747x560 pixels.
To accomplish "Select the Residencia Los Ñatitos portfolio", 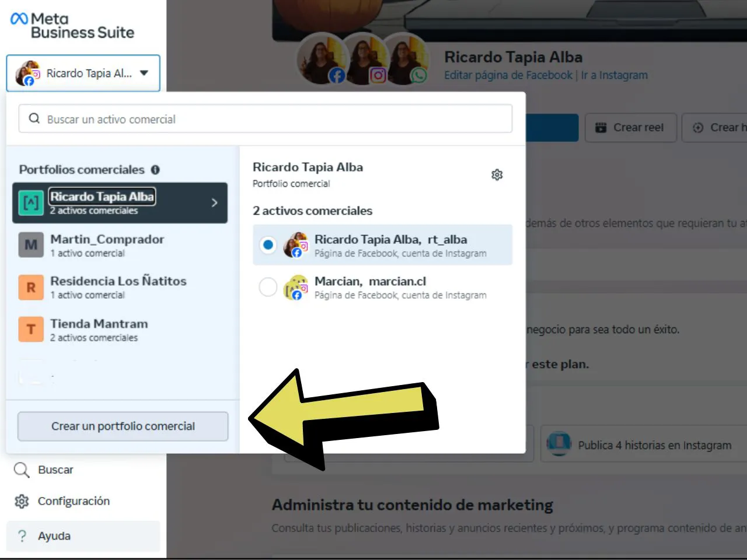I will [x=120, y=287].
